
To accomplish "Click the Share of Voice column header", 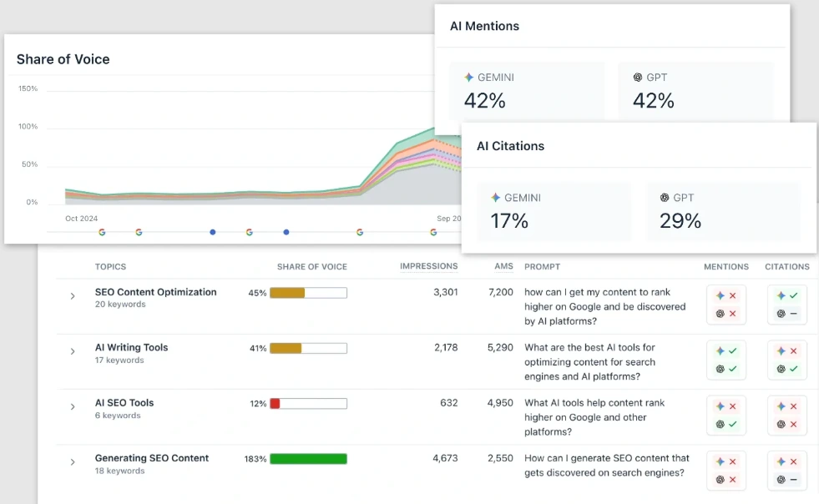I will click(x=311, y=267).
